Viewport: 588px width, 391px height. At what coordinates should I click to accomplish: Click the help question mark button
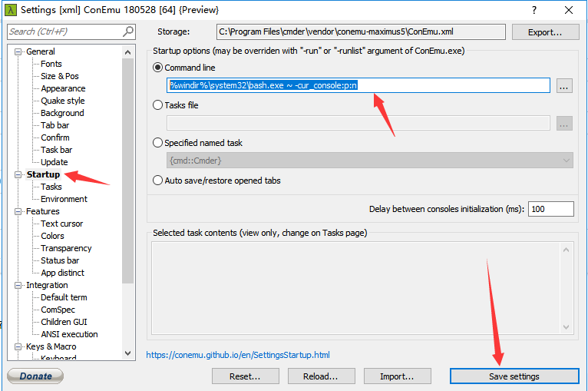[x=533, y=10]
